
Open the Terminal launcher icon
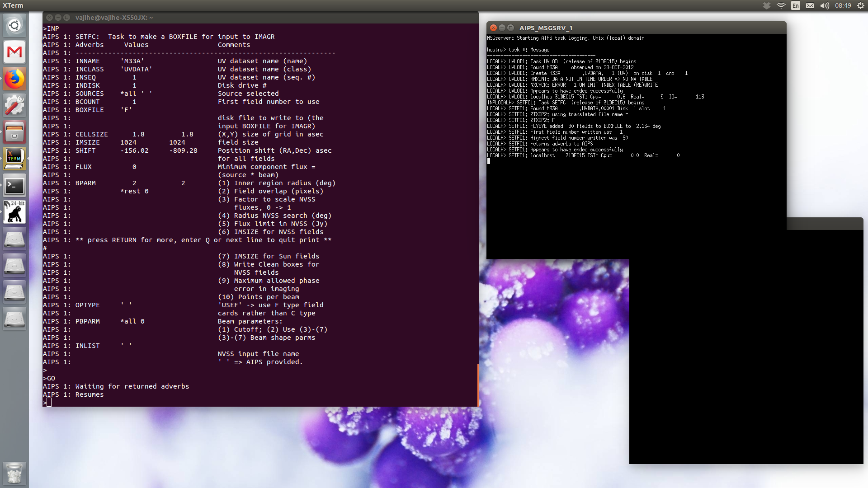(14, 186)
